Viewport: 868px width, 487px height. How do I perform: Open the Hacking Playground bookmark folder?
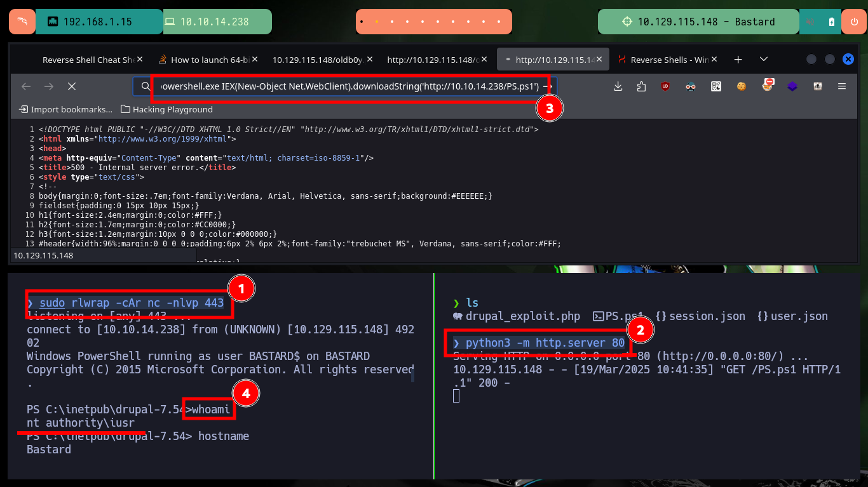pyautogui.click(x=166, y=109)
